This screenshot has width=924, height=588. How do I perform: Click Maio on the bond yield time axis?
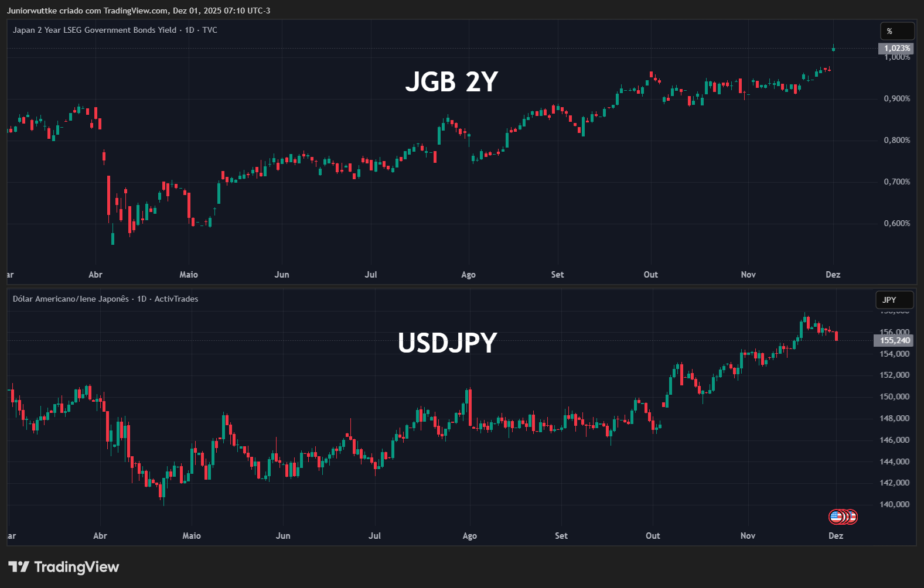click(x=189, y=275)
